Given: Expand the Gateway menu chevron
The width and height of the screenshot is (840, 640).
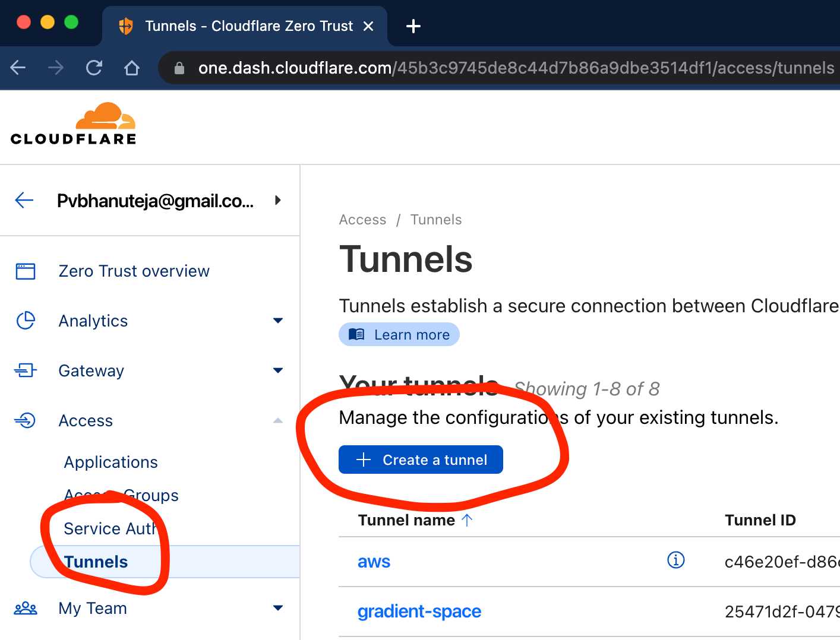Looking at the screenshot, I should pyautogui.click(x=277, y=370).
